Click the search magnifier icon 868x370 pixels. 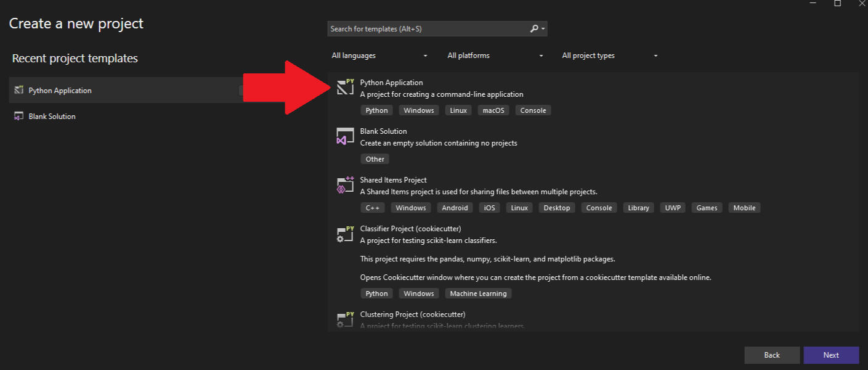point(534,29)
